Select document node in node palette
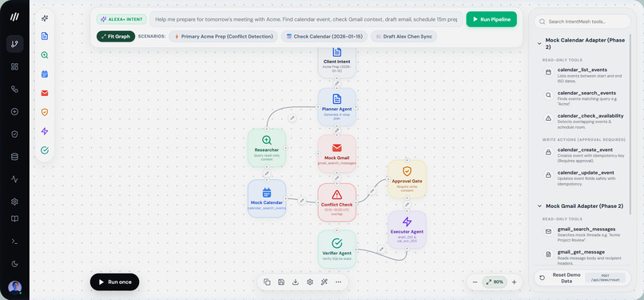 pos(45,36)
